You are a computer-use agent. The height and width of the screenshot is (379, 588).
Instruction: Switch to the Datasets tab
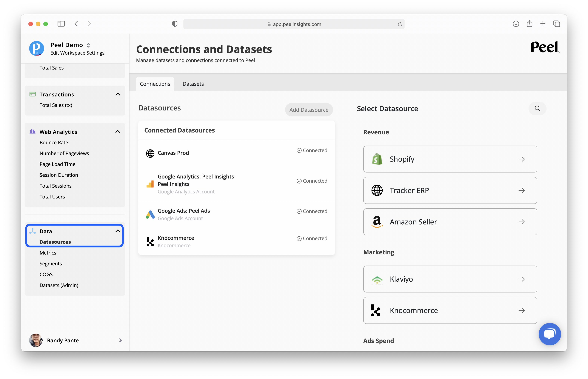pos(193,84)
